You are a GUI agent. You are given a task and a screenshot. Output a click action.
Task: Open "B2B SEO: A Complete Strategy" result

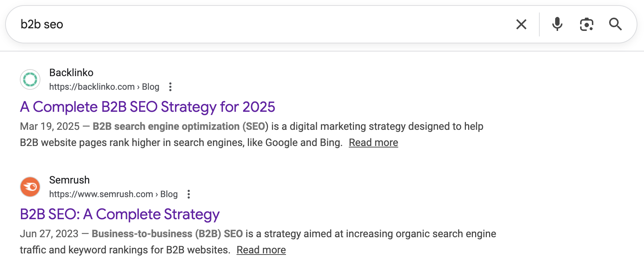tap(120, 214)
